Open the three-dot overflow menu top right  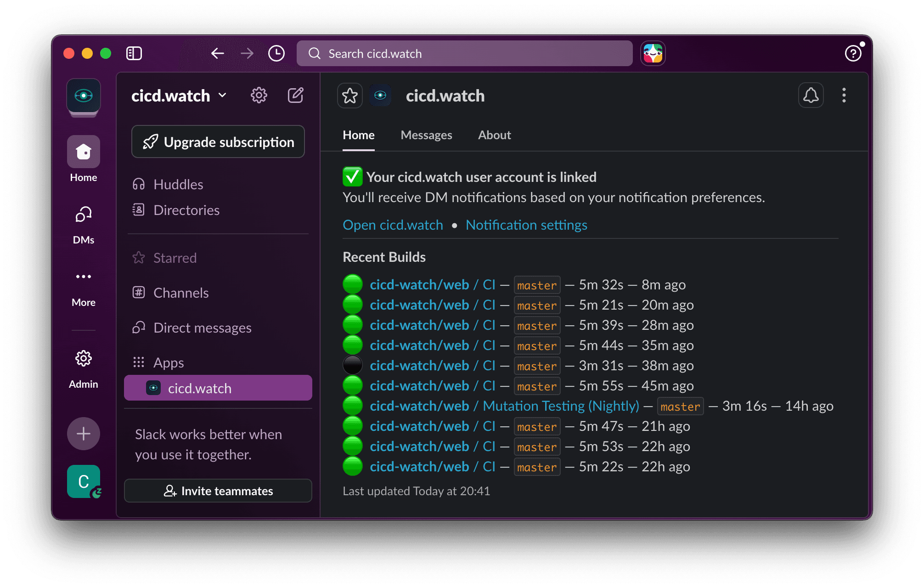[x=844, y=95]
